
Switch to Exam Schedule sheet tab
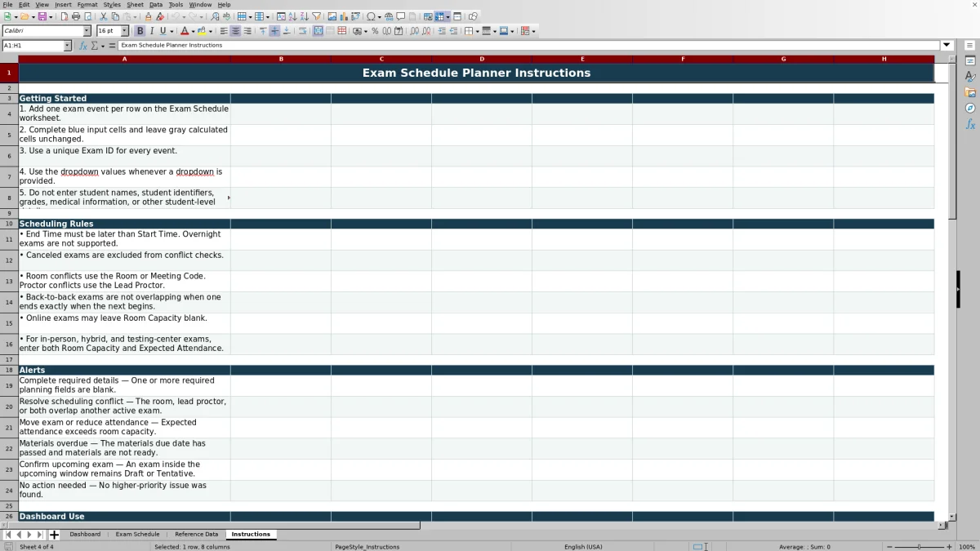click(x=137, y=535)
